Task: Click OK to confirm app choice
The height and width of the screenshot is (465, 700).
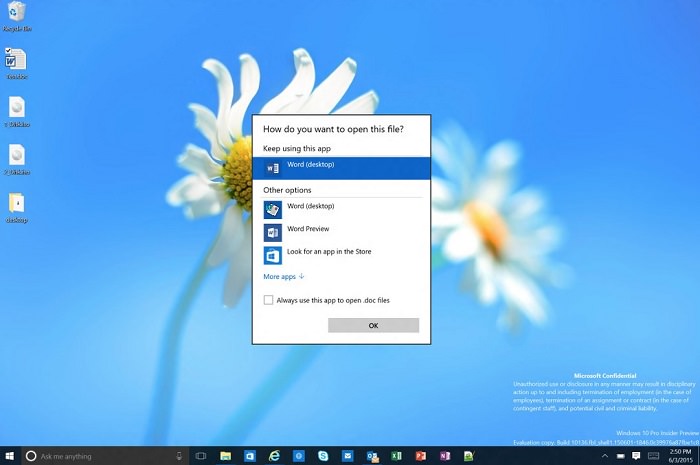Action: tap(373, 325)
